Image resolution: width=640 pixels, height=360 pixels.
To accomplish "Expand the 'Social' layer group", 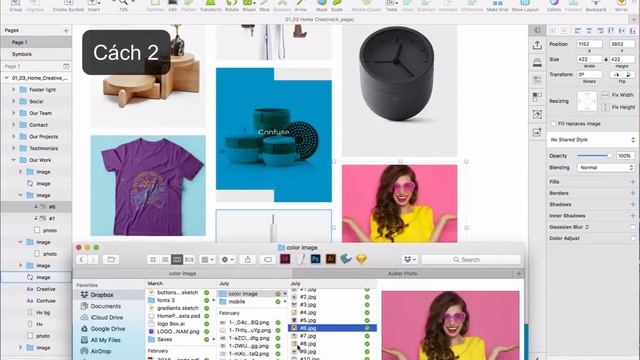I will pos(13,101).
